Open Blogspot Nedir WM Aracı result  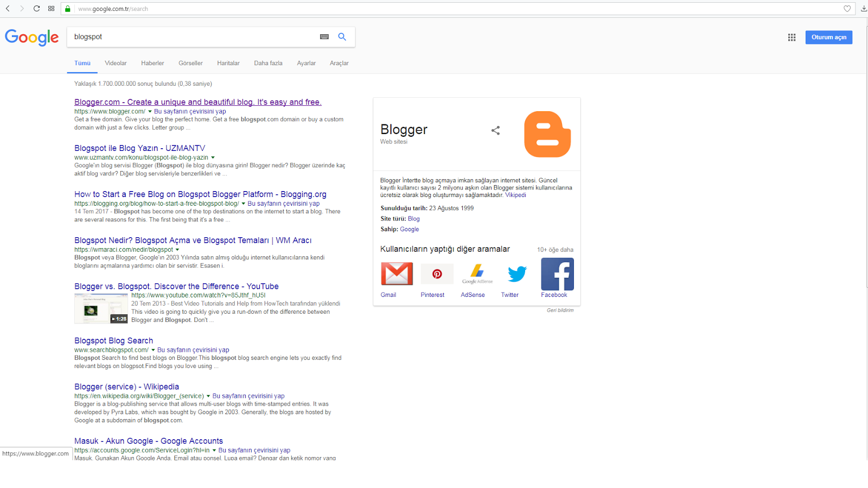[x=193, y=240]
